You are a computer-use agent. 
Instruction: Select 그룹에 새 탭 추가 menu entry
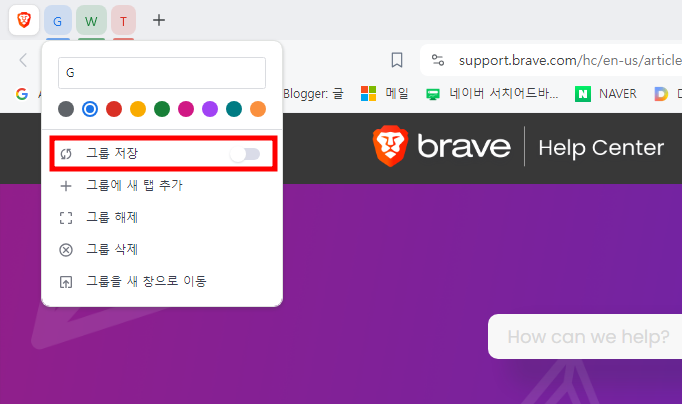tap(162, 186)
